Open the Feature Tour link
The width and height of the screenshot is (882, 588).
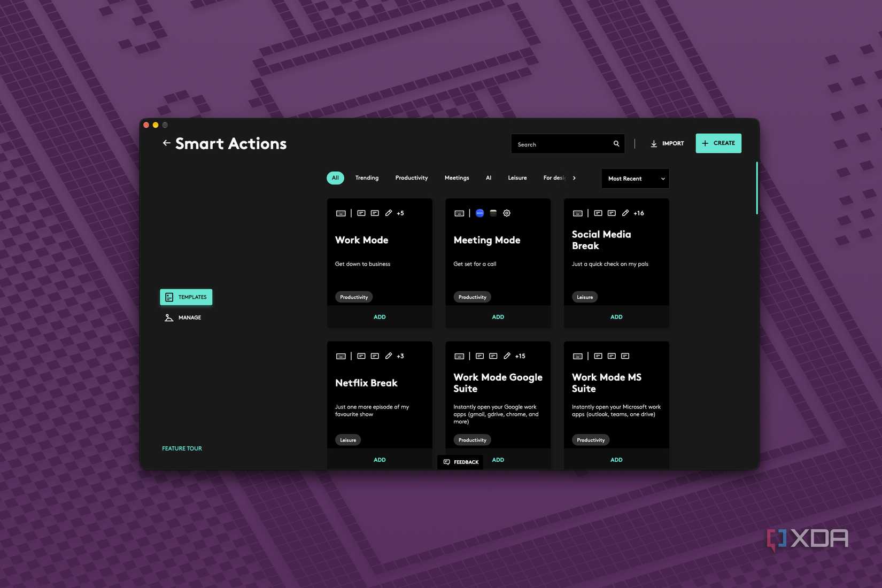(182, 448)
